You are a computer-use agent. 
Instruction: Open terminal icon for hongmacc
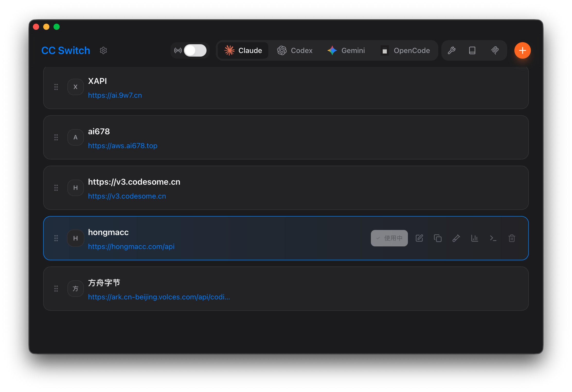point(493,238)
